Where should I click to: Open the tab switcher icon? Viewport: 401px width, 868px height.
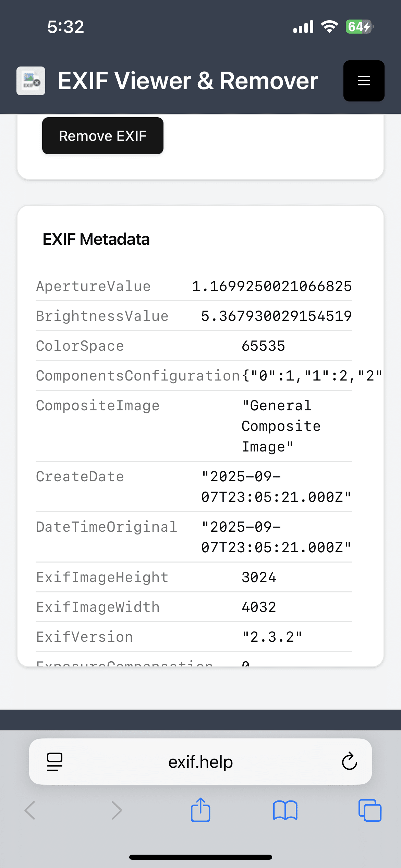(370, 811)
